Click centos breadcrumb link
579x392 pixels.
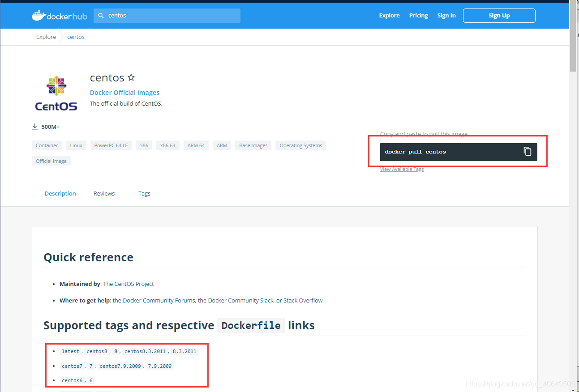click(x=76, y=37)
